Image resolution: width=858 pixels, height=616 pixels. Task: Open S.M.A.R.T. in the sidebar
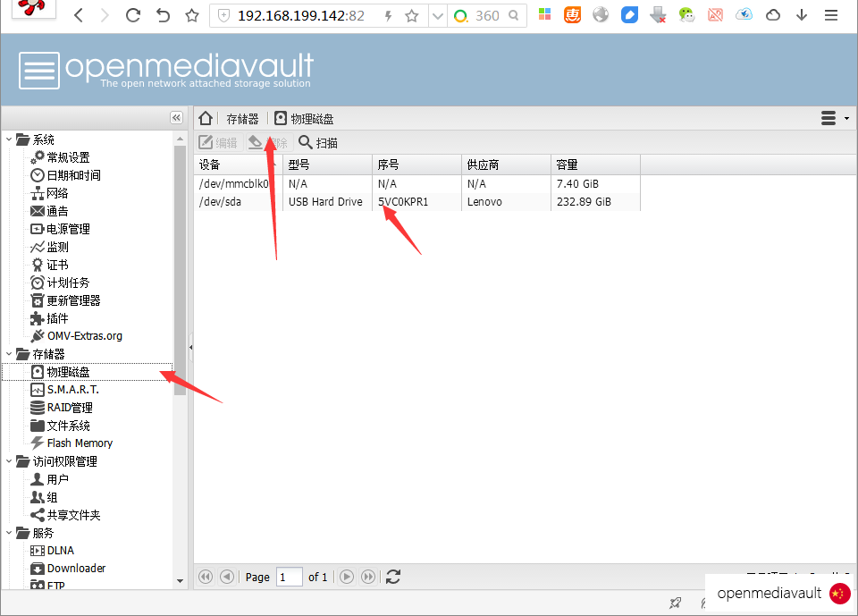pyautogui.click(x=71, y=390)
